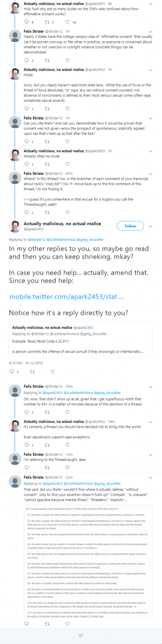This screenshot has width=162, height=644.
Task: Like the main tweet dated 16 Jul 2019
Action: [x=53, y=371]
